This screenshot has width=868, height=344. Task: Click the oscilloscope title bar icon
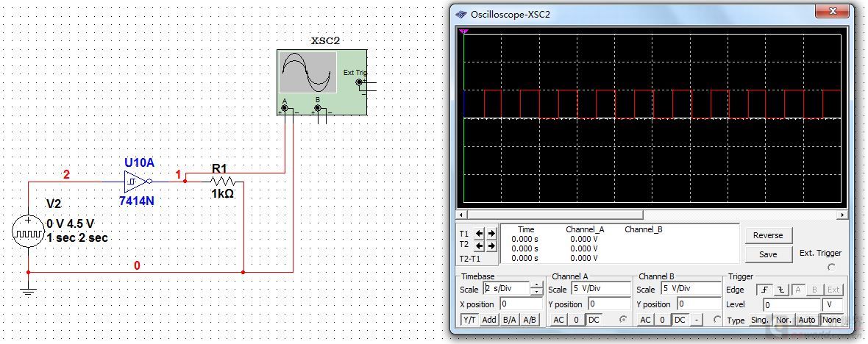point(460,13)
